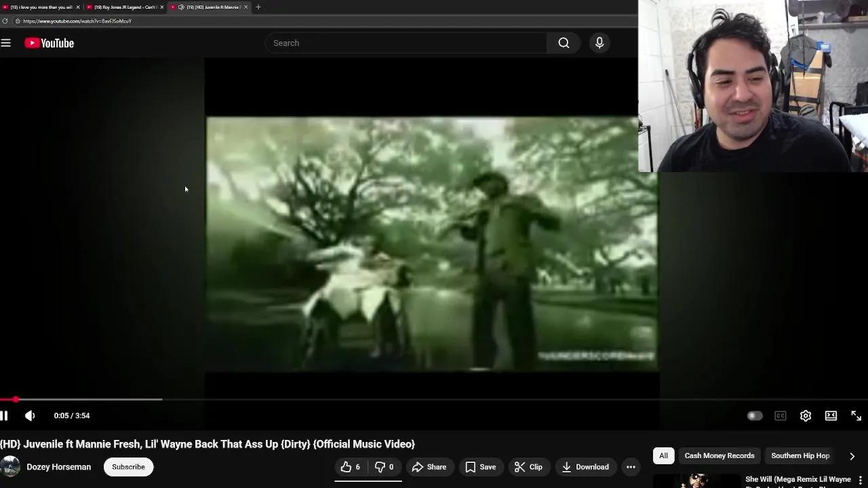Create a Clip of the video
868x488 pixels.
(528, 467)
